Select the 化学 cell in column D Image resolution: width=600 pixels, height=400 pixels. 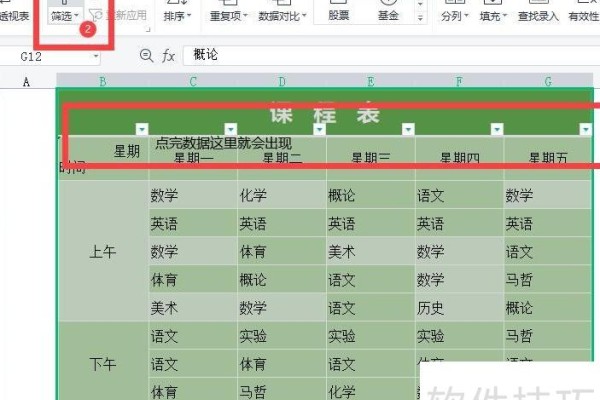point(282,195)
